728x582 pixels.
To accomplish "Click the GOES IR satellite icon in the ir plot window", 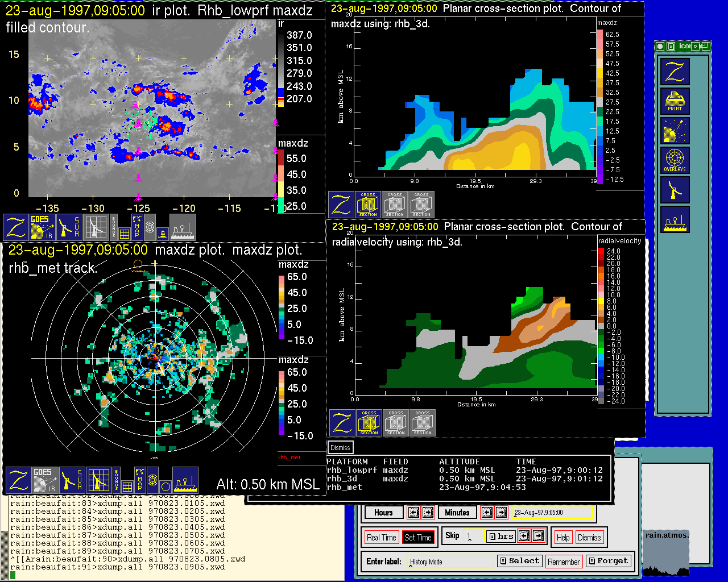I will tap(43, 227).
